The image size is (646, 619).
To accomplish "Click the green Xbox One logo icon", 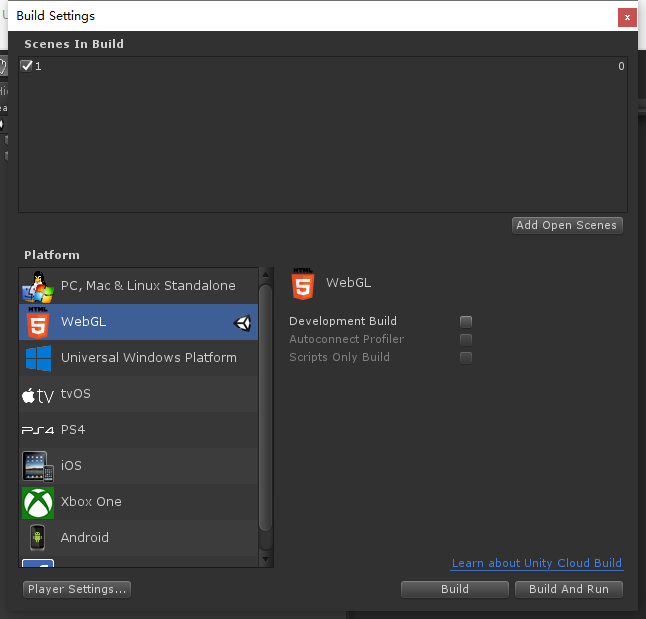I will pyautogui.click(x=38, y=503).
